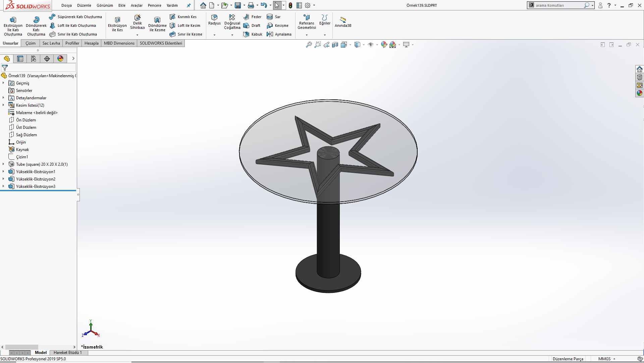Click the Kesişme intersect tool

(x=277, y=25)
